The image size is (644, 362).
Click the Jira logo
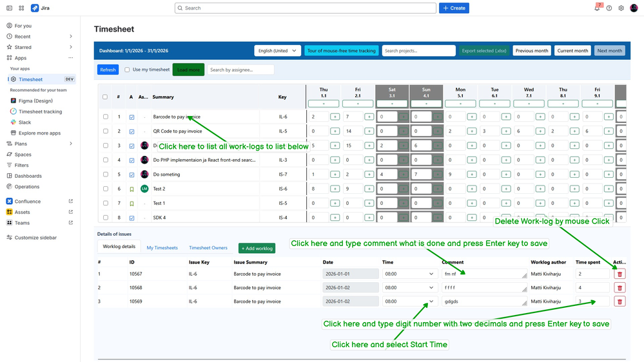coord(40,8)
